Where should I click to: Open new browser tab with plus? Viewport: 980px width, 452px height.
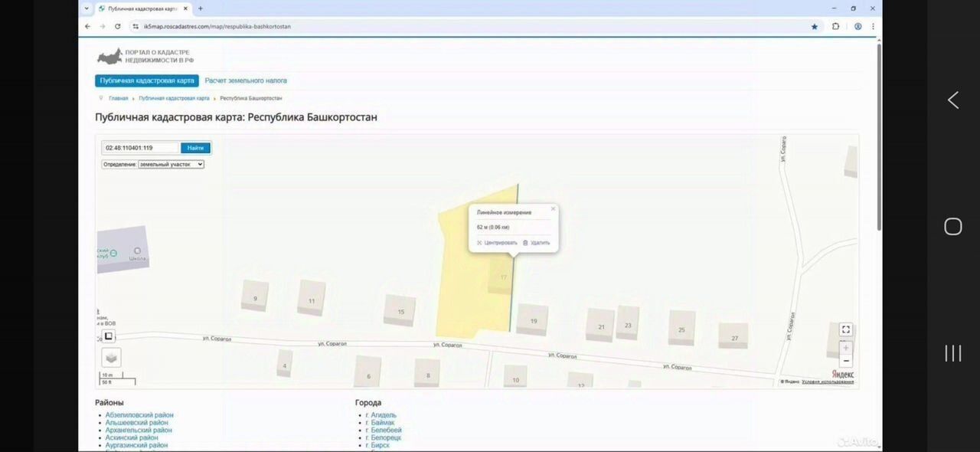point(201,8)
